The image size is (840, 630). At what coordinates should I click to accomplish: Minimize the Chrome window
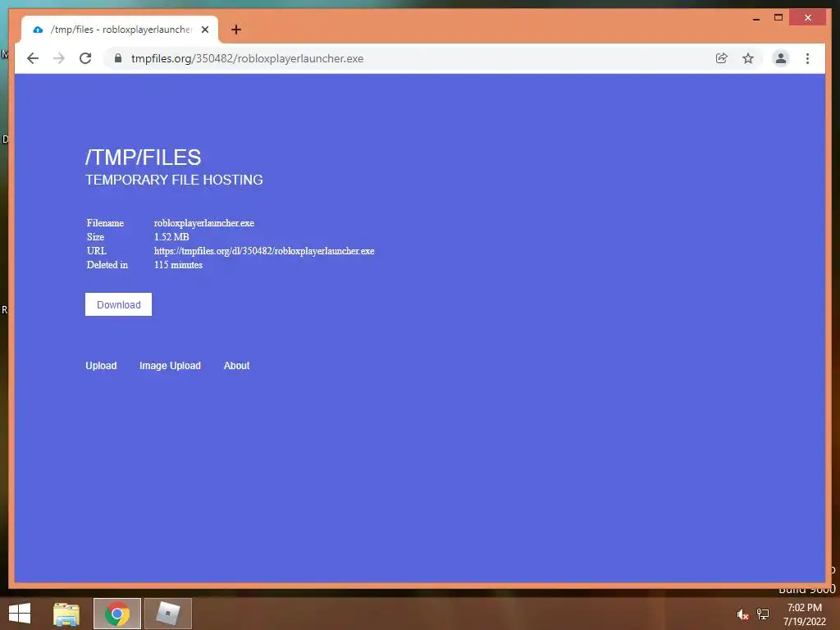tap(756, 18)
